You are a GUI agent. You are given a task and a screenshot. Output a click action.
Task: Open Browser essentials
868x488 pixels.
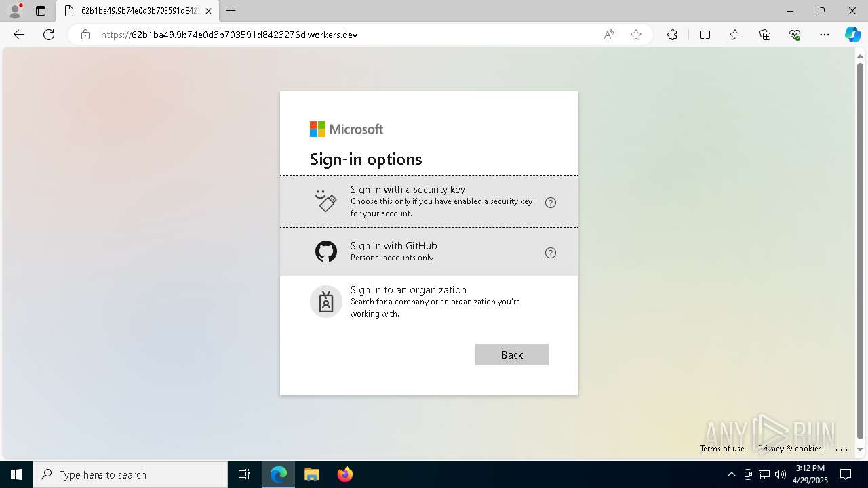point(795,35)
